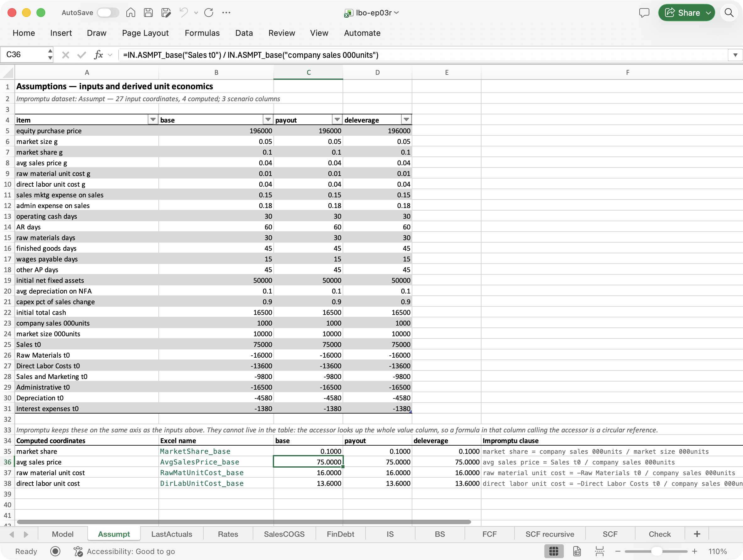Open the deleverage column filter dropdown
The height and width of the screenshot is (560, 743).
406,120
